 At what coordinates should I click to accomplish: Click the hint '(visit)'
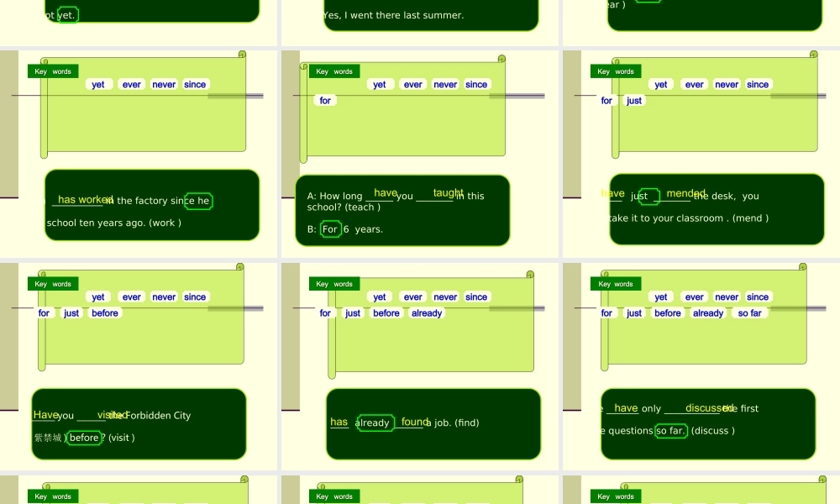coord(122,438)
